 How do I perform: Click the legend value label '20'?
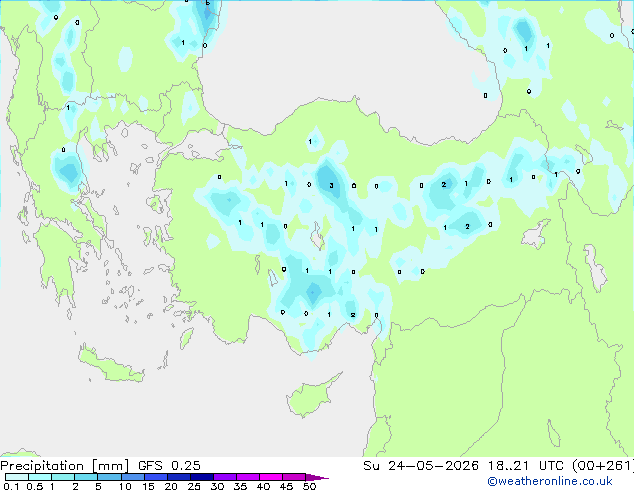point(171,486)
